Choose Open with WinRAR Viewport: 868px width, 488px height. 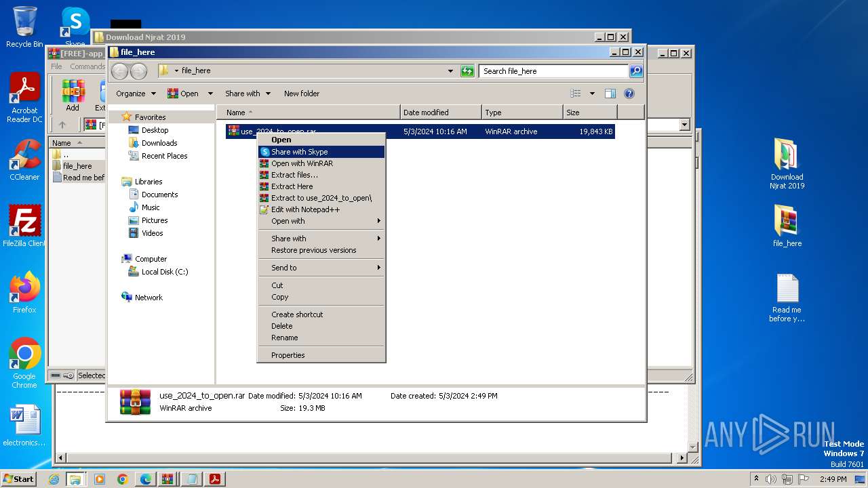coord(321,163)
